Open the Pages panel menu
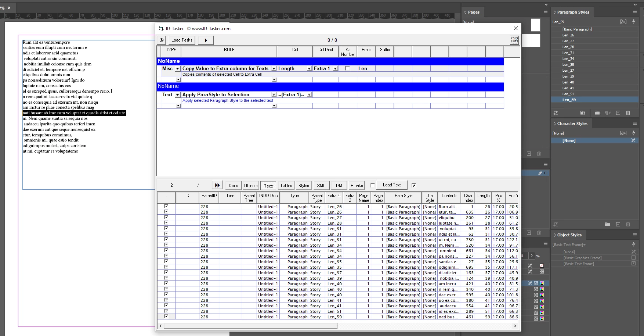The height and width of the screenshot is (336, 644). click(x=546, y=12)
